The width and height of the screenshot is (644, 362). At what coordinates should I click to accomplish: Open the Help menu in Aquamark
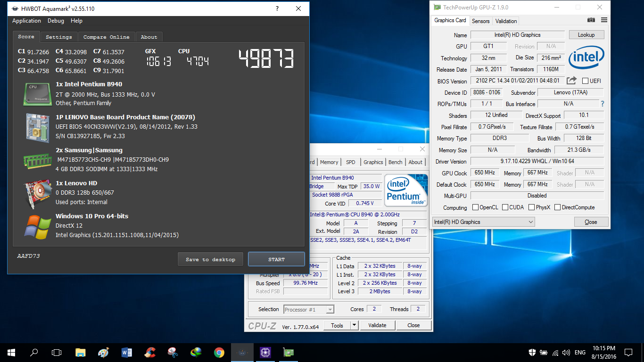(76, 21)
